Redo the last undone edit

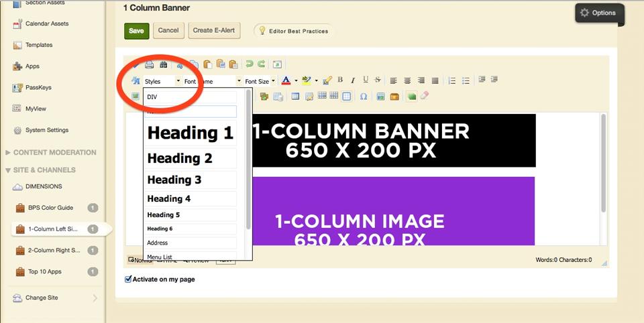(261, 64)
